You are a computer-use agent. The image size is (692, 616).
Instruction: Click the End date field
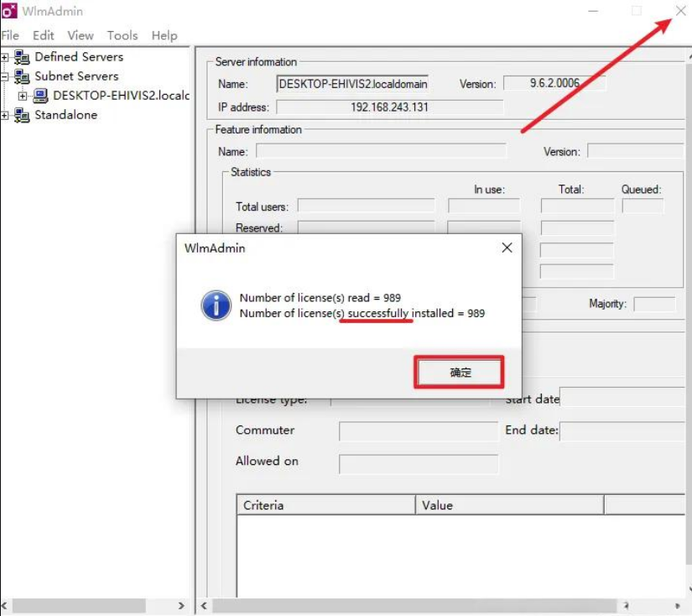click(x=623, y=431)
